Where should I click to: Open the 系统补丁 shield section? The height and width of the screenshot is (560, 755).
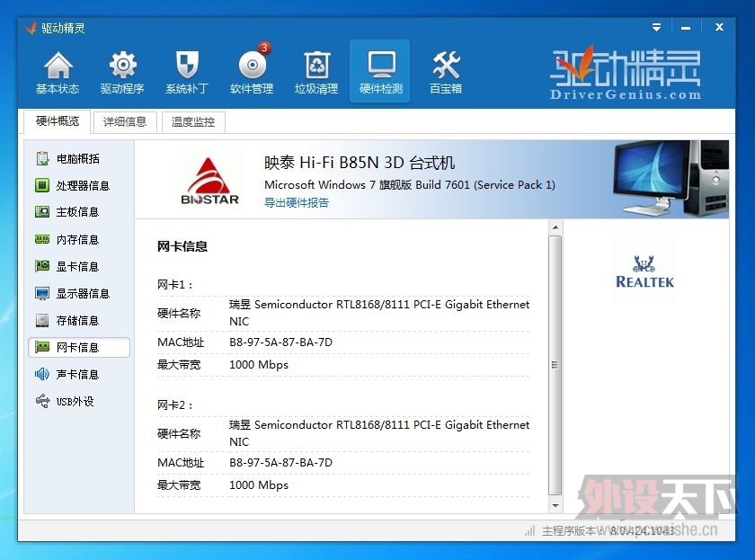[x=187, y=72]
